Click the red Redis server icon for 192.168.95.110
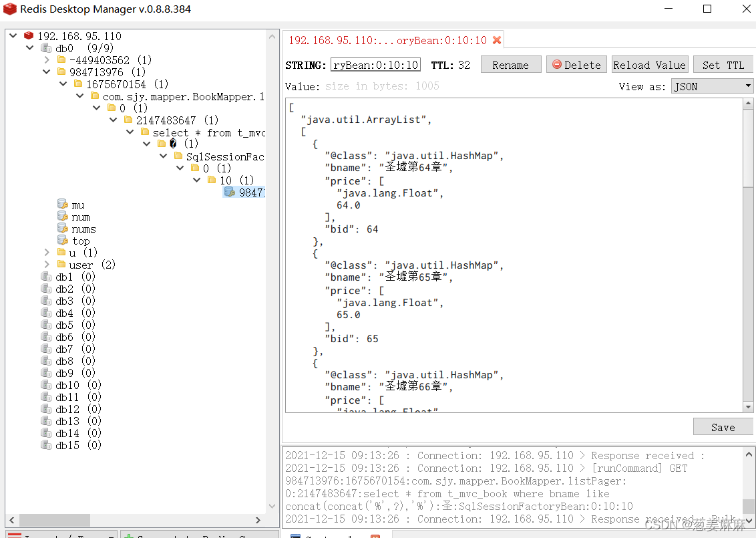Image resolution: width=756 pixels, height=538 pixels. click(x=29, y=35)
